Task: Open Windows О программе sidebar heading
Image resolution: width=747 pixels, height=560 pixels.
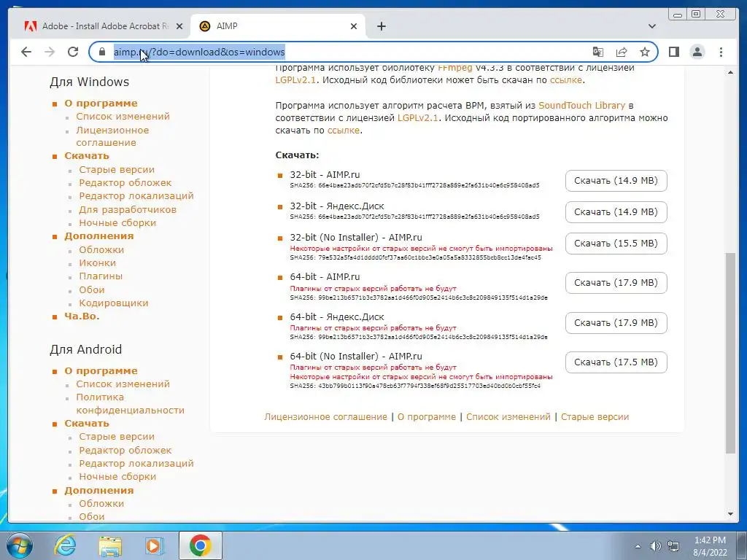Action: (101, 104)
